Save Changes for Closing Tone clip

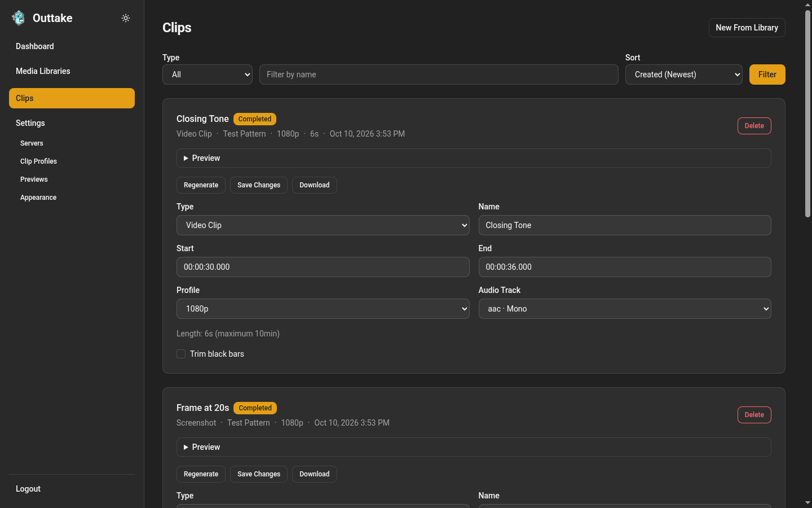tap(259, 185)
